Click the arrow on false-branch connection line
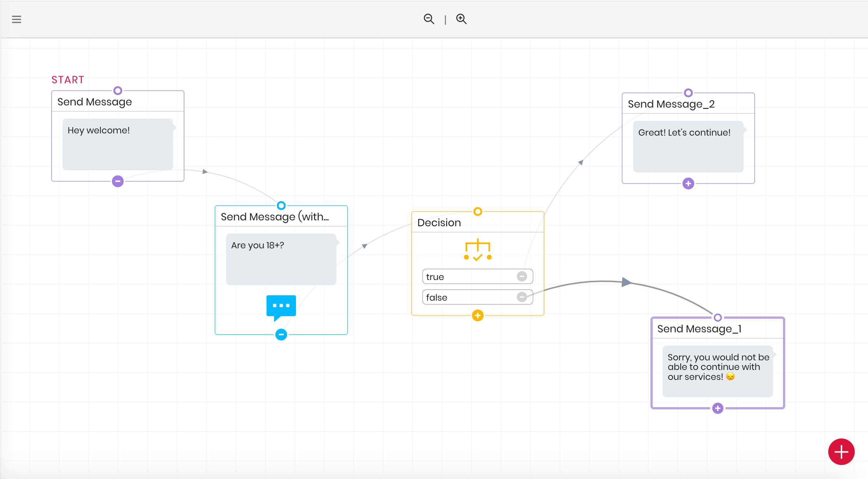 [627, 282]
